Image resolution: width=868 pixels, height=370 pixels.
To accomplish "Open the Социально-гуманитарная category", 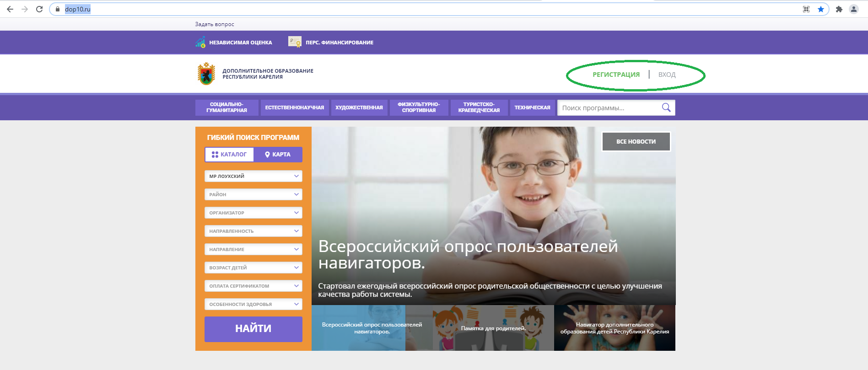I will pyautogui.click(x=226, y=107).
